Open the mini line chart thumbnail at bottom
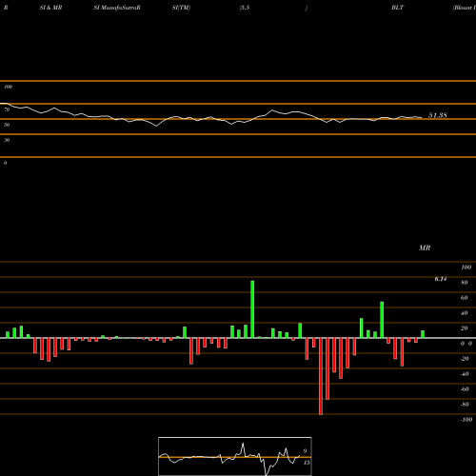Screen dimensions: 476x476 [x=235, y=456]
